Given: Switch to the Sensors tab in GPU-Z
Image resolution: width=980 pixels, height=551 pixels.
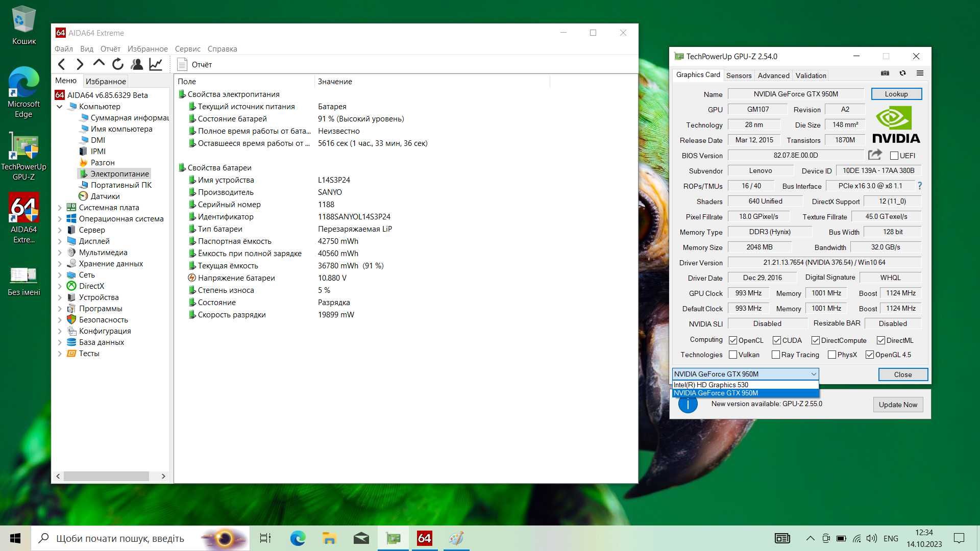Looking at the screenshot, I should click(x=739, y=76).
